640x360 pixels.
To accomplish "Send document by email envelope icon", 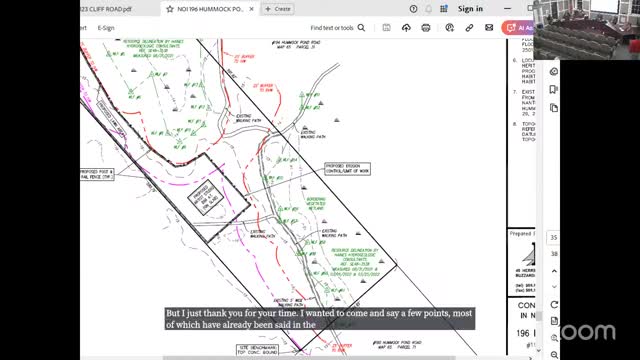I will tap(489, 28).
